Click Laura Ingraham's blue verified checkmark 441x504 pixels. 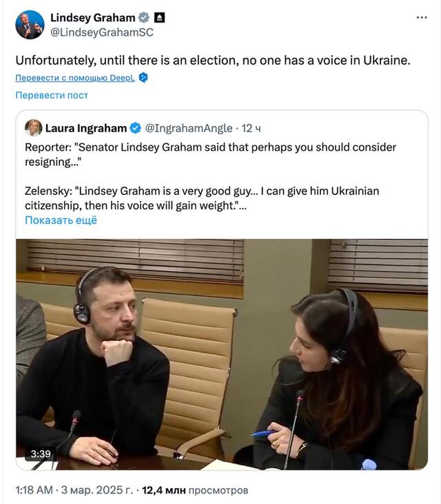136,128
